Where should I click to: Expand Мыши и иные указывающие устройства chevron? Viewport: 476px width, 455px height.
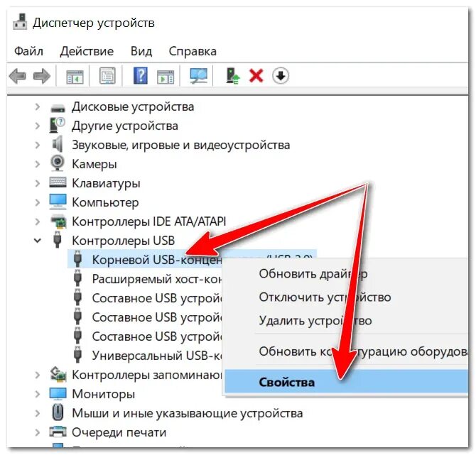(38, 413)
